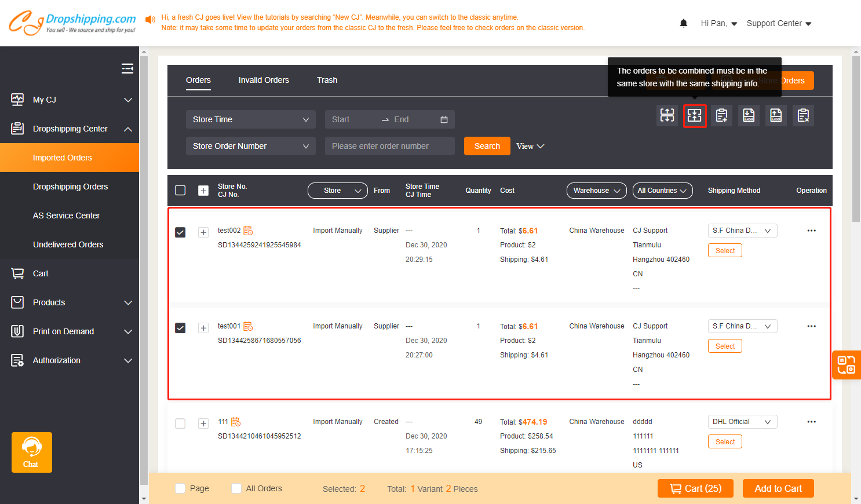Screen dimensions: 861x504
Task: Open the Store Time dropdown
Action: point(250,119)
